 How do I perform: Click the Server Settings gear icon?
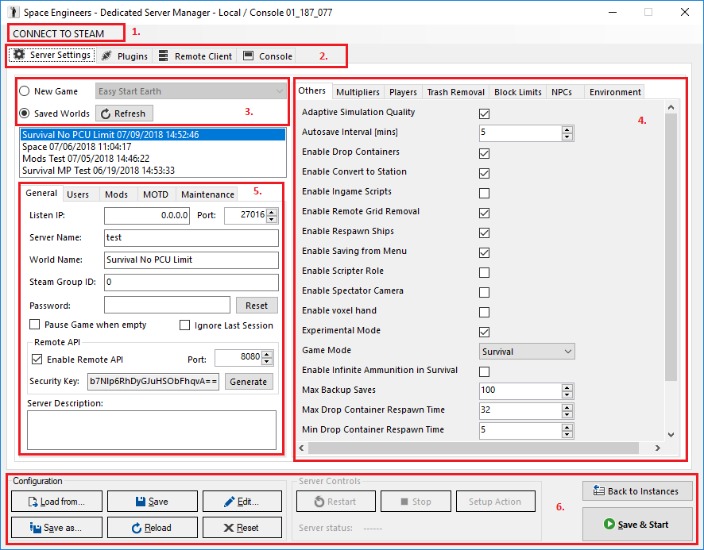[19, 56]
